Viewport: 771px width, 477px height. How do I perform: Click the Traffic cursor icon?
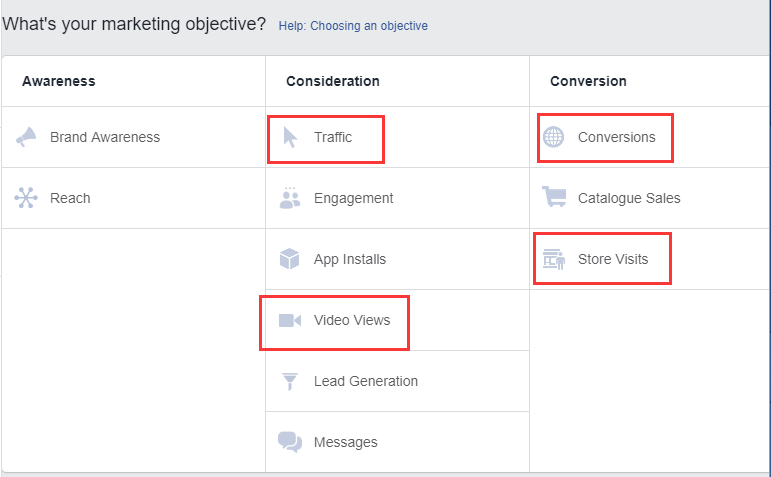pos(290,137)
